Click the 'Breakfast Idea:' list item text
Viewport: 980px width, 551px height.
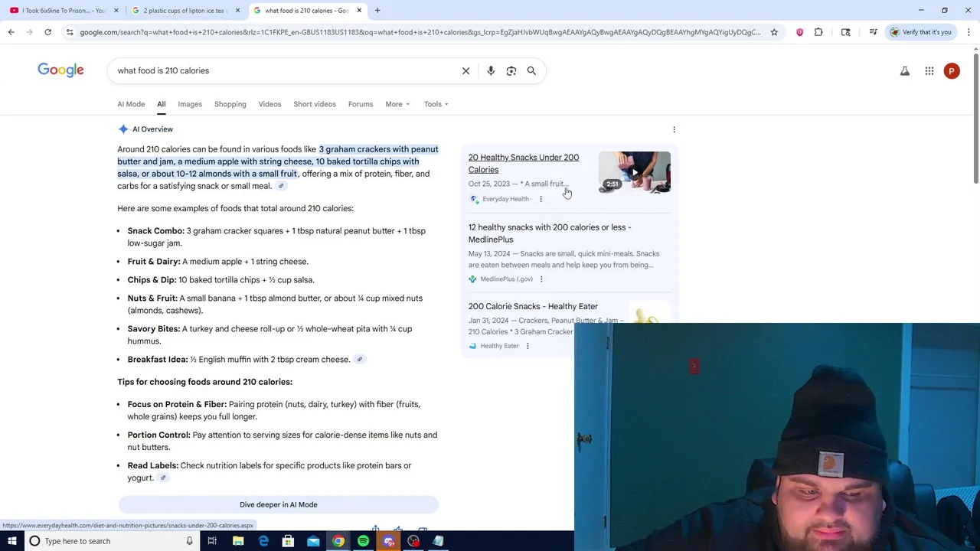(x=239, y=360)
